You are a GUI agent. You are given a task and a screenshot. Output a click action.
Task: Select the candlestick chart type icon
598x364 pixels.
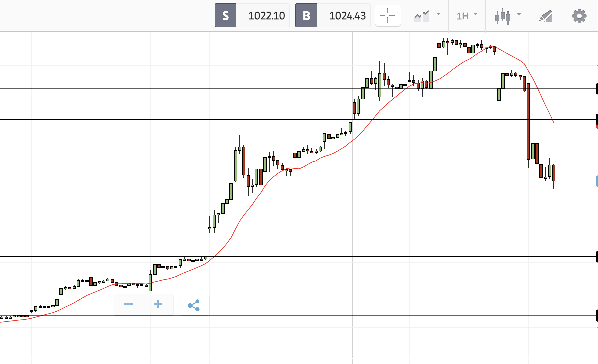(502, 16)
